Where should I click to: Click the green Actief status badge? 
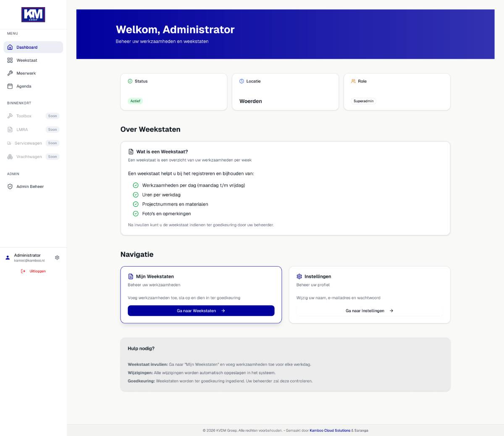tap(135, 101)
